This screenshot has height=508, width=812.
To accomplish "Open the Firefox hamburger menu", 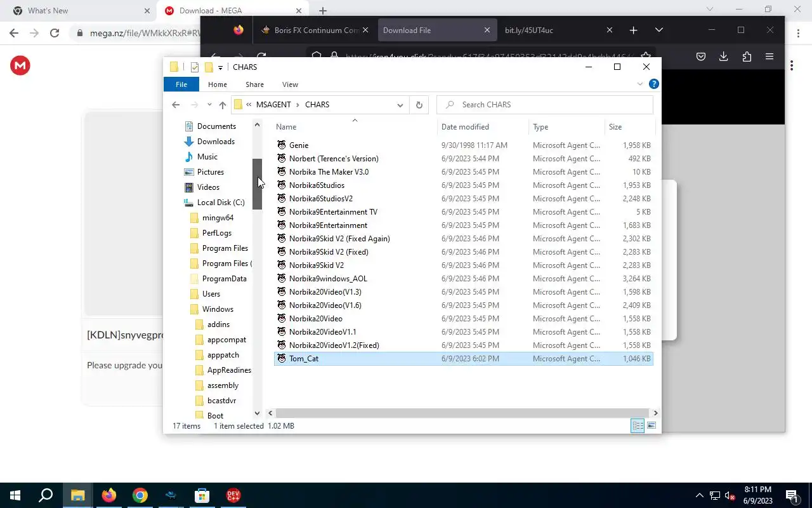I will pos(769,57).
